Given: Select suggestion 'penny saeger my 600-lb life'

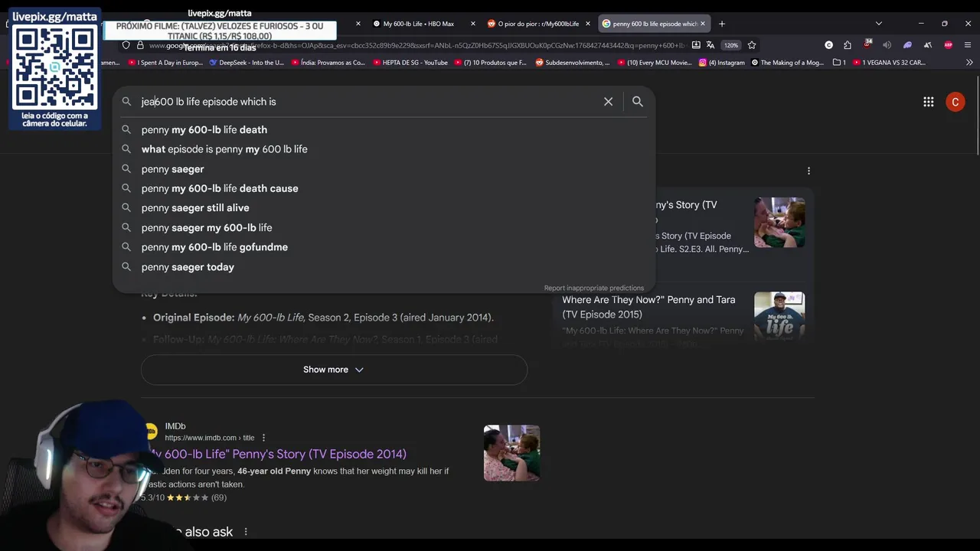Looking at the screenshot, I should (x=384, y=227).
